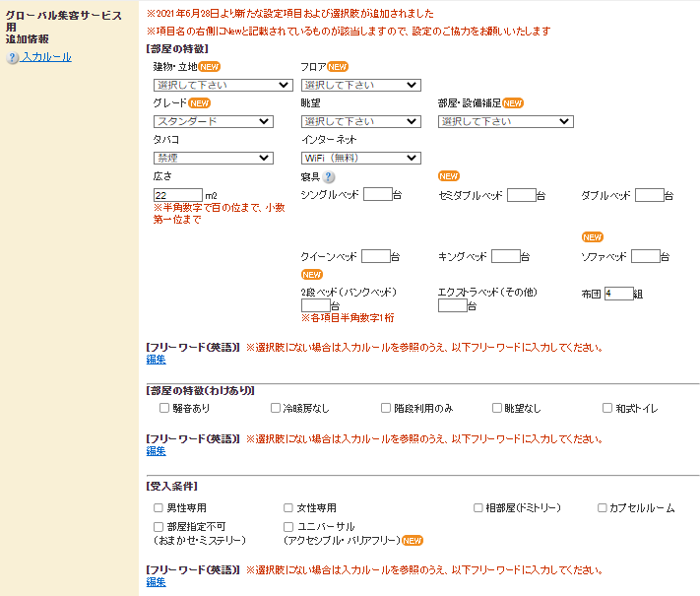Click the NEW badge above ソファベッド
The image size is (700, 596).
[x=592, y=237]
